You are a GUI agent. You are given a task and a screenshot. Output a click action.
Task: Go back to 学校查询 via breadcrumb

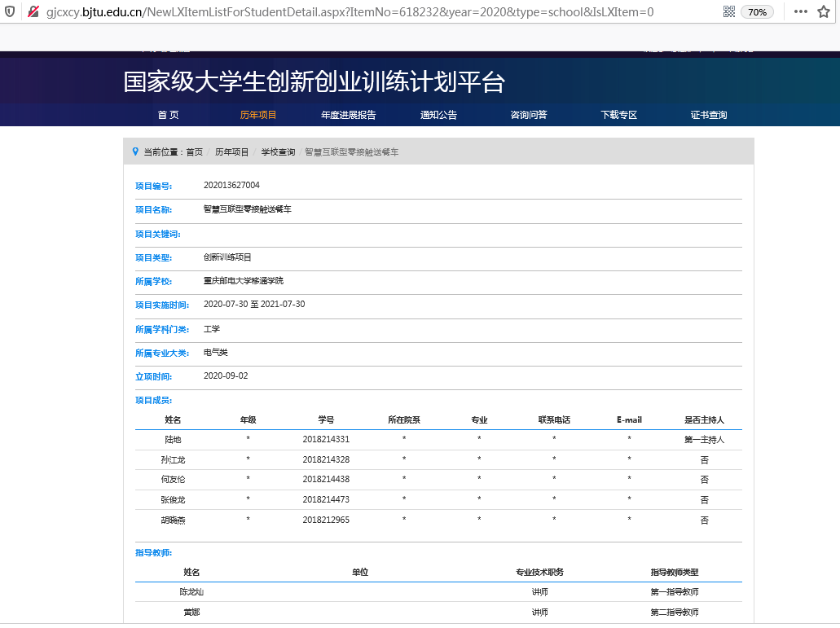click(x=278, y=152)
